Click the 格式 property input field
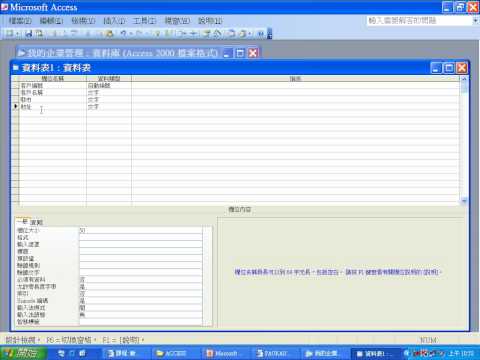 click(x=140, y=237)
